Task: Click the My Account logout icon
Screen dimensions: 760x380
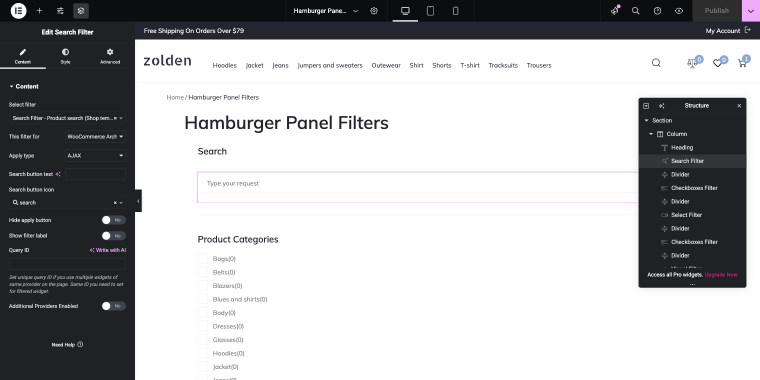Action: tap(747, 31)
